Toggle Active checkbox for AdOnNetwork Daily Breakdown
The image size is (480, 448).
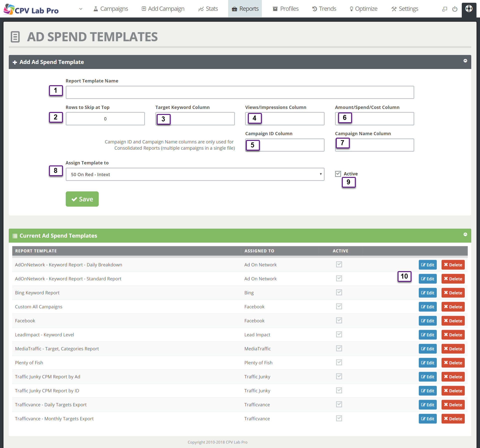(339, 264)
